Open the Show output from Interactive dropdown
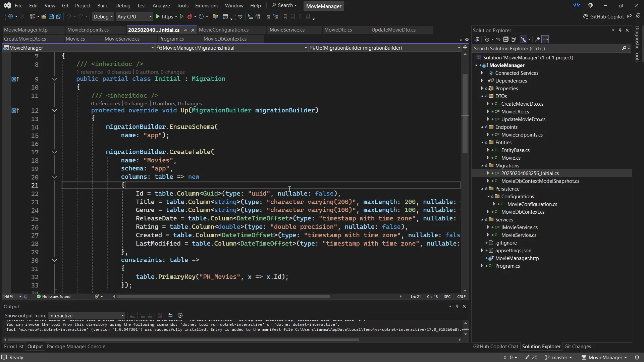Screen dimensions: 644x362 [x=86, y=315]
